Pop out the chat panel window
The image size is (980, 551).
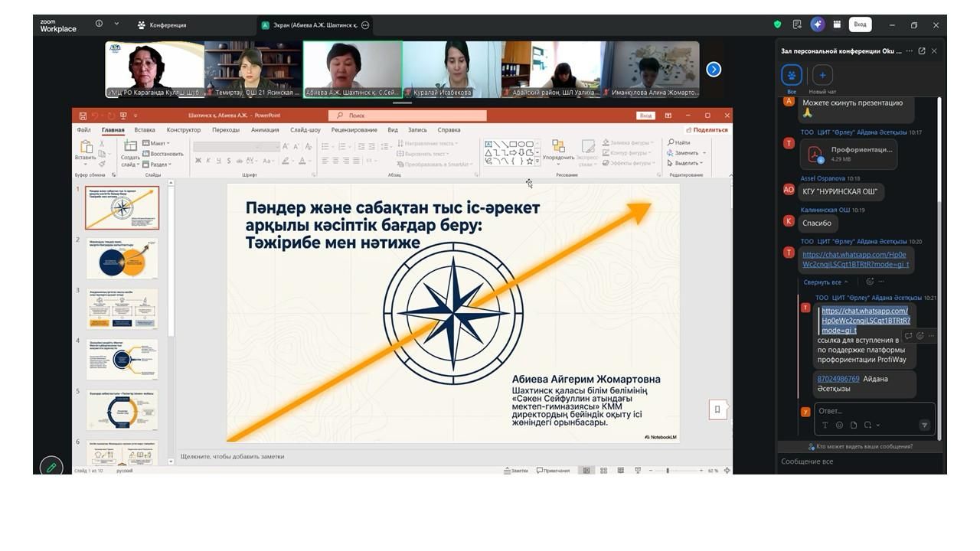[x=922, y=51]
